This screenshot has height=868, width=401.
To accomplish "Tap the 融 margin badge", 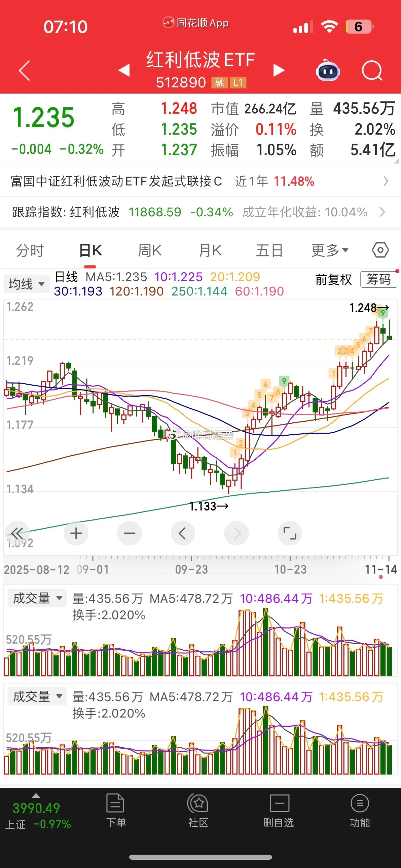I will (x=220, y=83).
